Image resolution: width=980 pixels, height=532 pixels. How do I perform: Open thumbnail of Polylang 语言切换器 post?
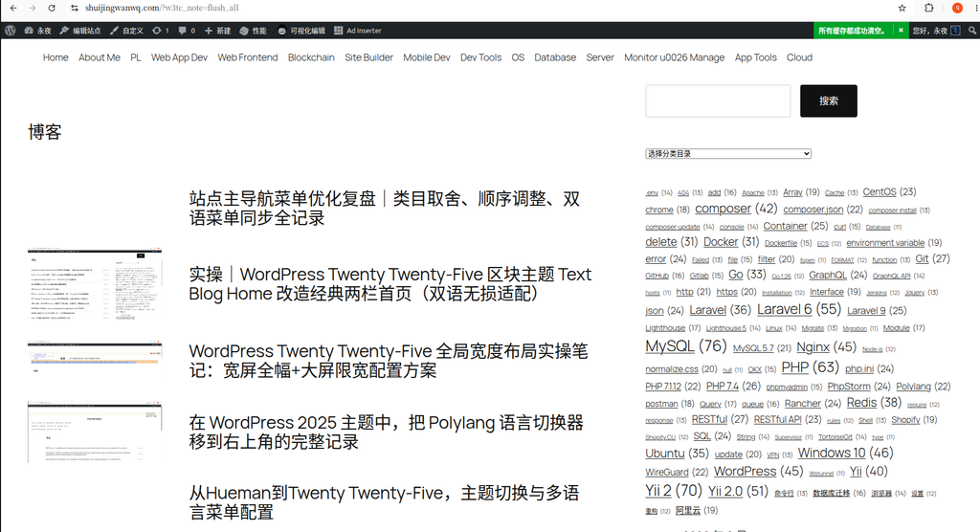pos(95,432)
